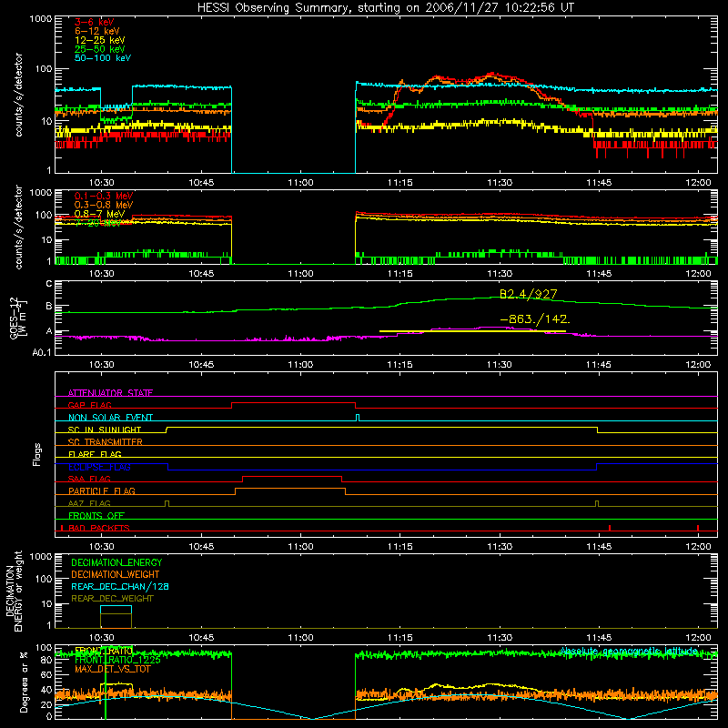This screenshot has width=728, height=728.
Task: Select the REAR_DEC_CHAN/128 legend label
Action: click(x=120, y=586)
